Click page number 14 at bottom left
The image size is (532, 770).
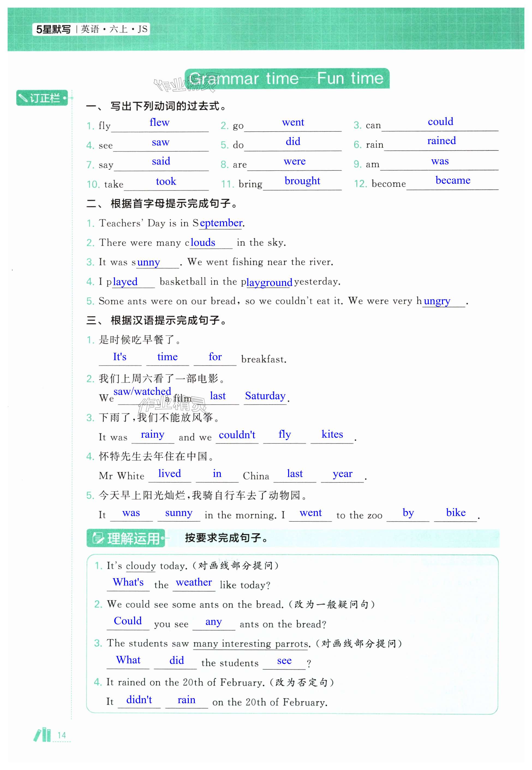pyautogui.click(x=62, y=735)
